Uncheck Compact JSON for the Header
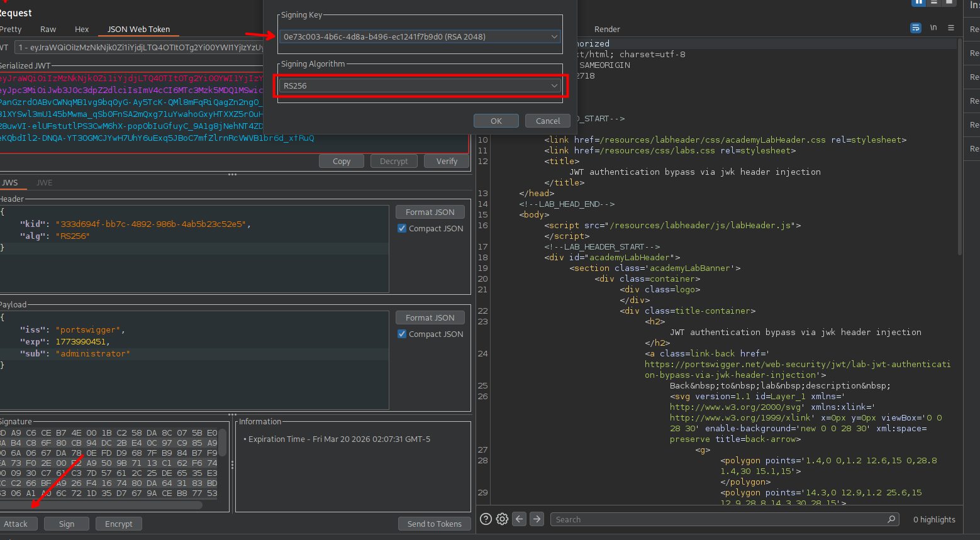Screen dimensions: 980x540 point(402,228)
